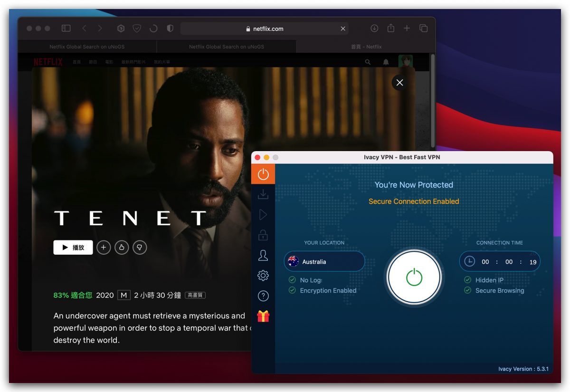Open Netflix notifications bell
Viewport: 570px width, 392px height.
tap(386, 62)
